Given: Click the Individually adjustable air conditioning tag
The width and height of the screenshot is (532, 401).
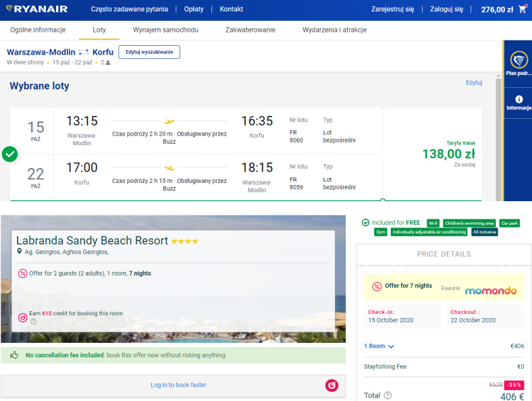Looking at the screenshot, I should [429, 232].
